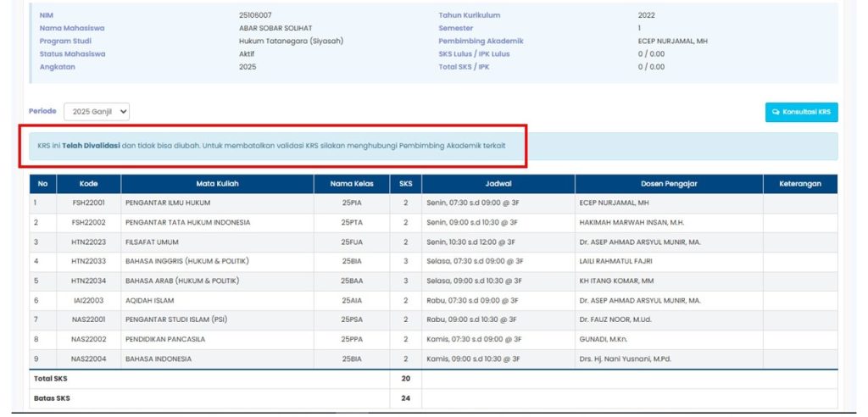Click class name 25PSA
Viewport: 868px width, 417px height.
point(352,320)
